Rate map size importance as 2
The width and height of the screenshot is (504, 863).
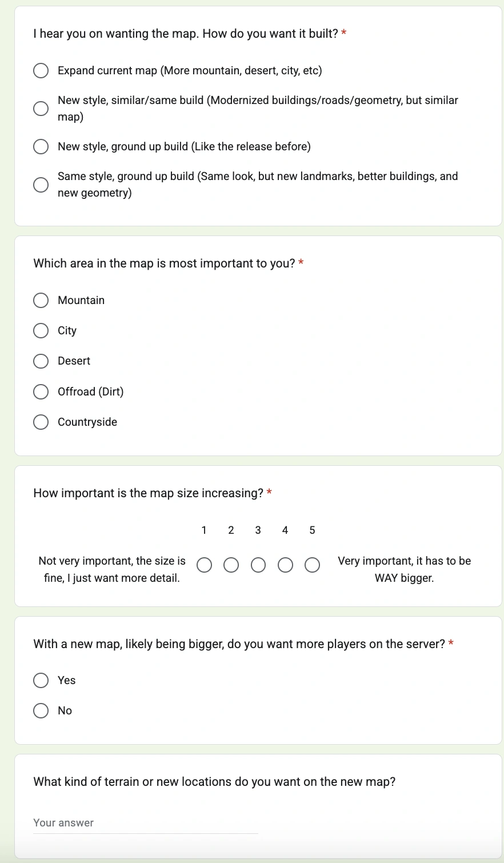click(231, 565)
